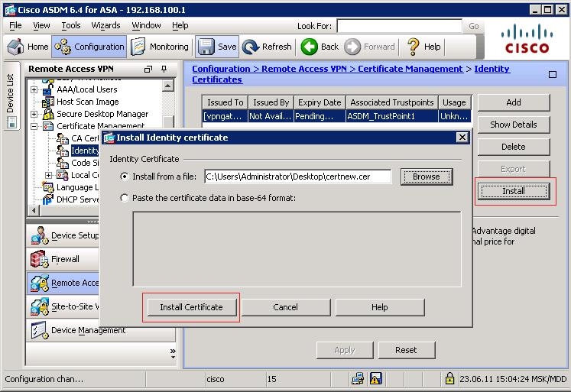
Task: Click the Add certificate button
Action: pyautogui.click(x=514, y=102)
